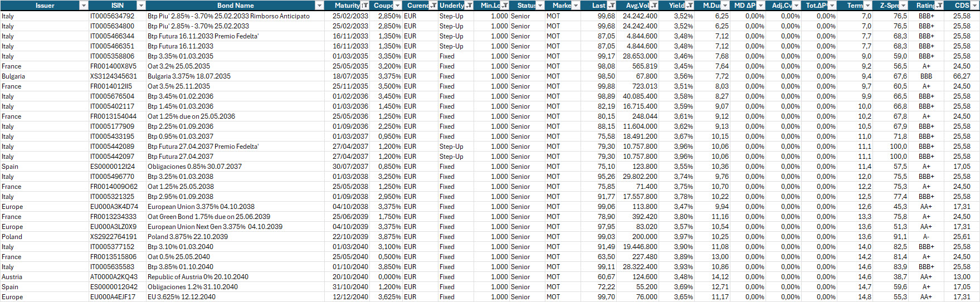
Task: Open the Rating column filter icon
Action: (x=939, y=6)
